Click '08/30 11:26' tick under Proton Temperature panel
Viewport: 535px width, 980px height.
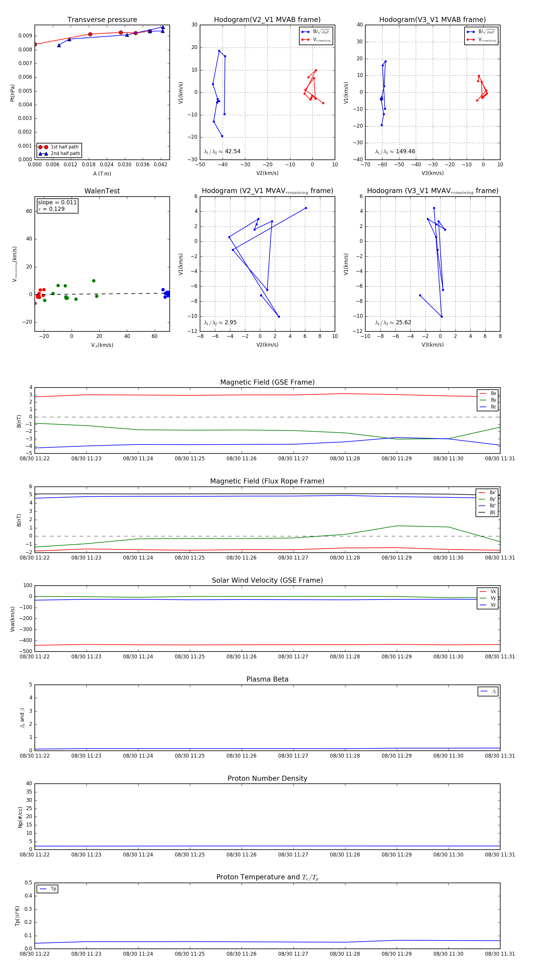click(x=241, y=954)
